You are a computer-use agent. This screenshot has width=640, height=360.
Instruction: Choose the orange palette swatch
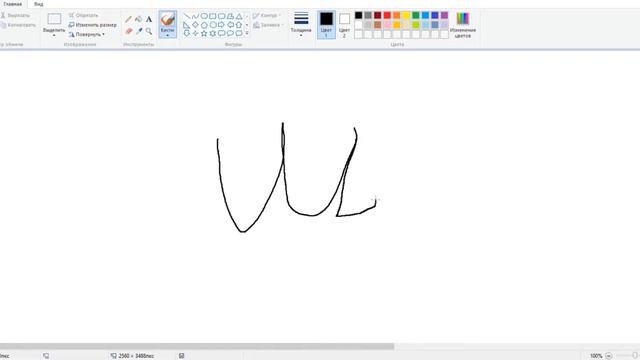(x=397, y=16)
